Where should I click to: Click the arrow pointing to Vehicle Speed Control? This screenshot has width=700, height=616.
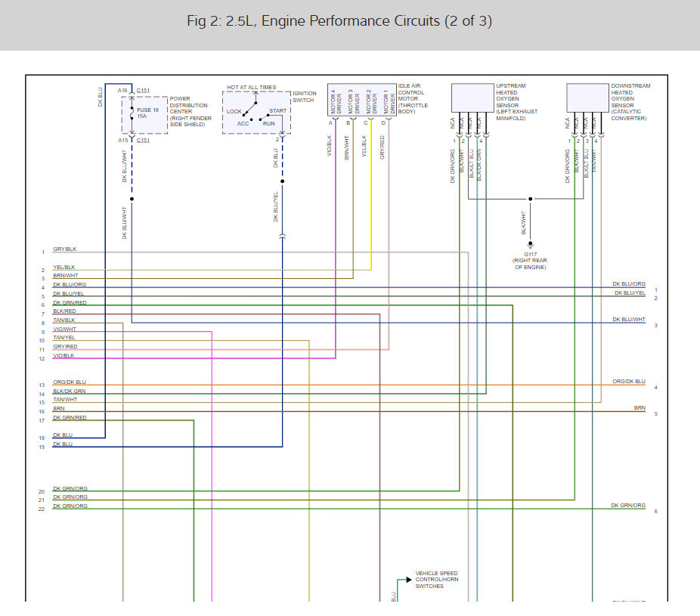[x=408, y=580]
